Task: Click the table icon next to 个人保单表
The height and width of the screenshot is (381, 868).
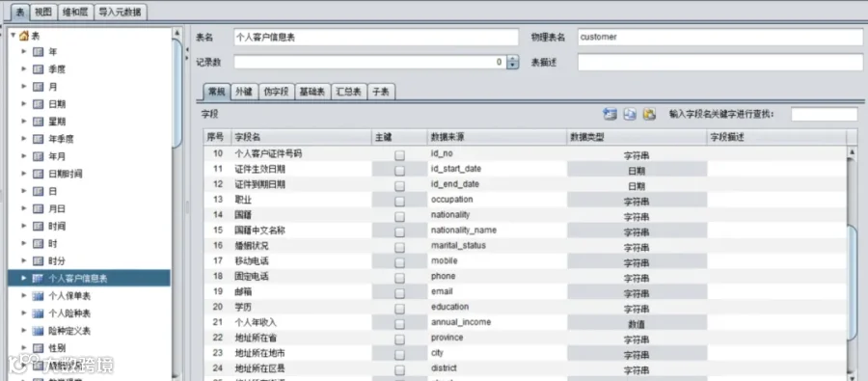Action: (39, 296)
